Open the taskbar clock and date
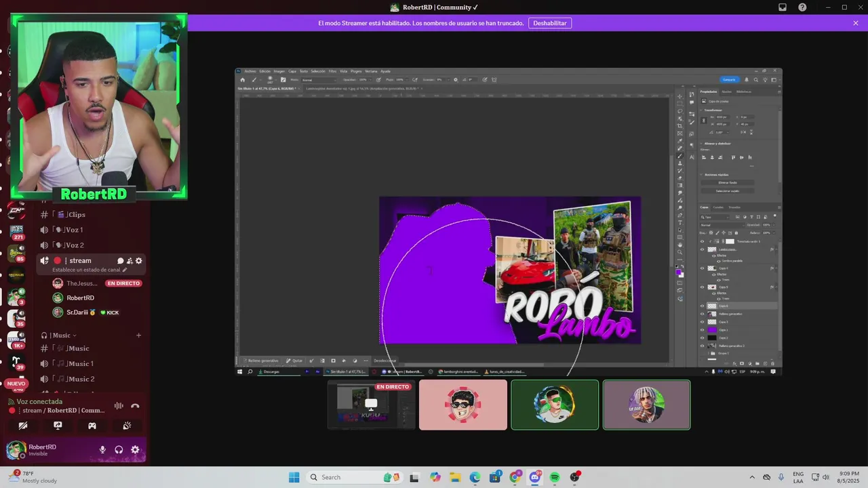 pos(849,477)
